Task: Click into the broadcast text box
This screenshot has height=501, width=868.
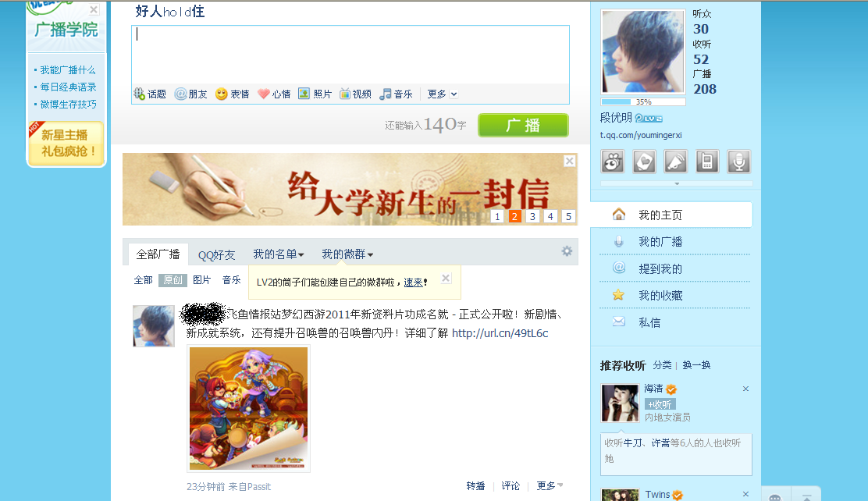Action: pos(350,55)
